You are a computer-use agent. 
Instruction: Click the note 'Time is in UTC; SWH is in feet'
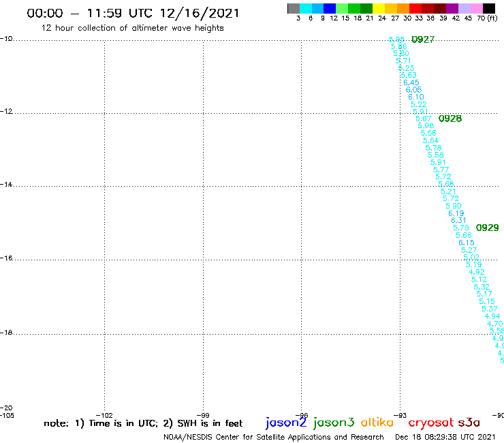click(x=143, y=423)
